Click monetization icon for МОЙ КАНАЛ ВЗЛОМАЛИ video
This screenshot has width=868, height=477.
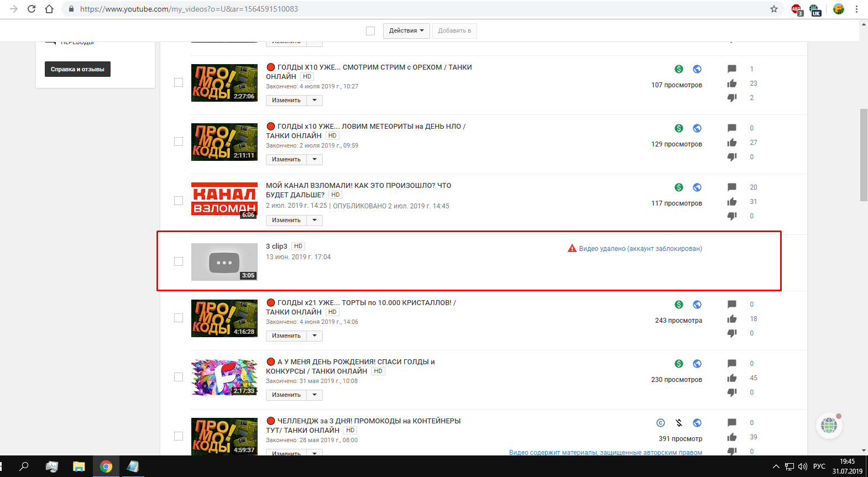point(679,187)
